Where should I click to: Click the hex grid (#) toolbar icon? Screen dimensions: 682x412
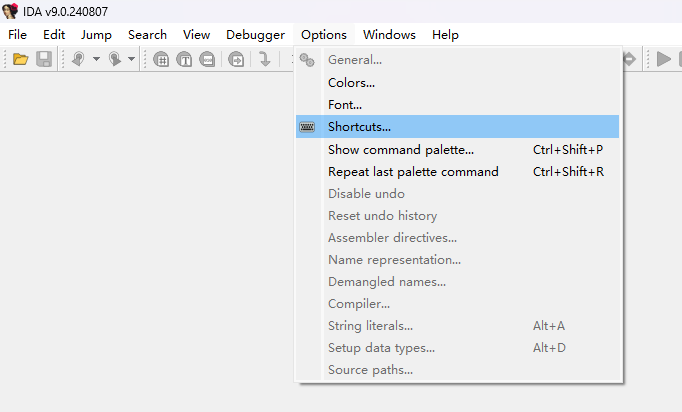tap(161, 59)
